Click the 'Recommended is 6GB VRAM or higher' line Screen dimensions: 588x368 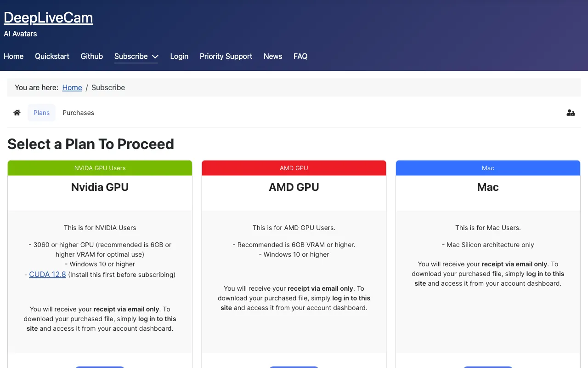(x=294, y=245)
